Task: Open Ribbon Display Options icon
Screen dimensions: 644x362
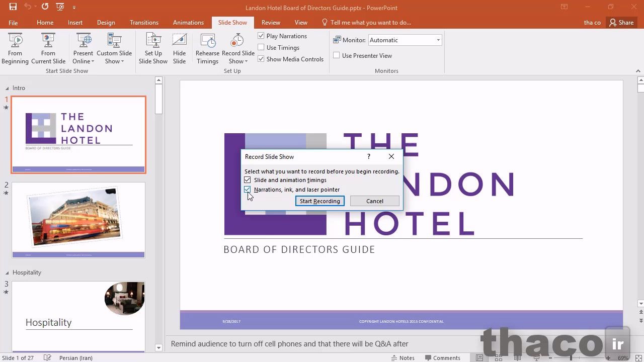Action: tap(565, 7)
